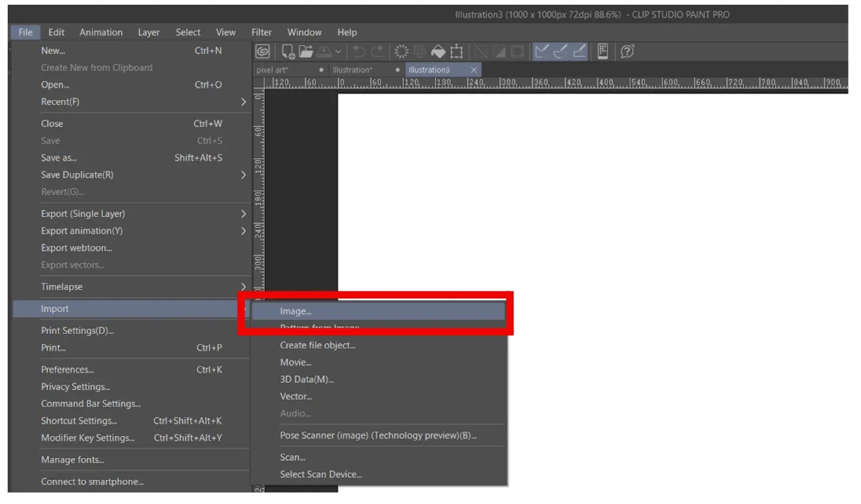Close the Illustration3 canvas tab
The height and width of the screenshot is (504, 861).
pos(474,69)
